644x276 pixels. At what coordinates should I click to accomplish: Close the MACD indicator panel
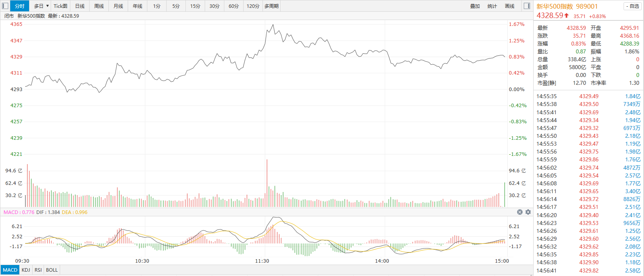click(x=520, y=212)
